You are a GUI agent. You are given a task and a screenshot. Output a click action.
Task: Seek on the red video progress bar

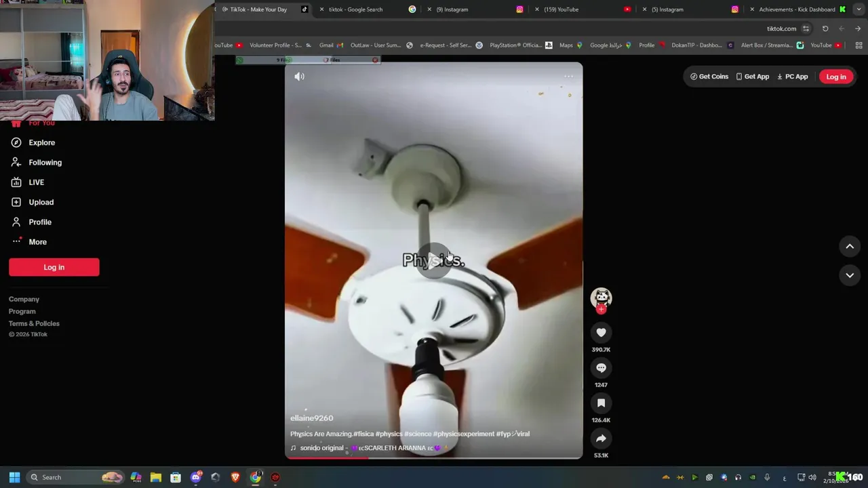click(x=433, y=458)
